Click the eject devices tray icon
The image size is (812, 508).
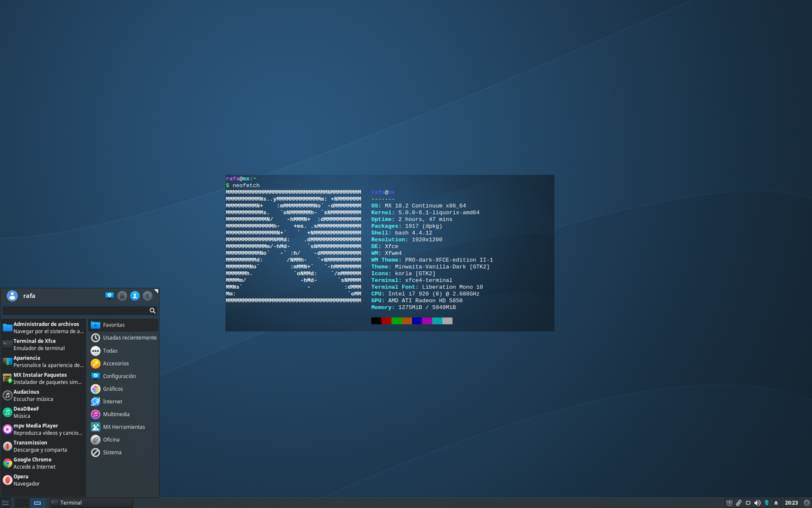[x=776, y=503]
